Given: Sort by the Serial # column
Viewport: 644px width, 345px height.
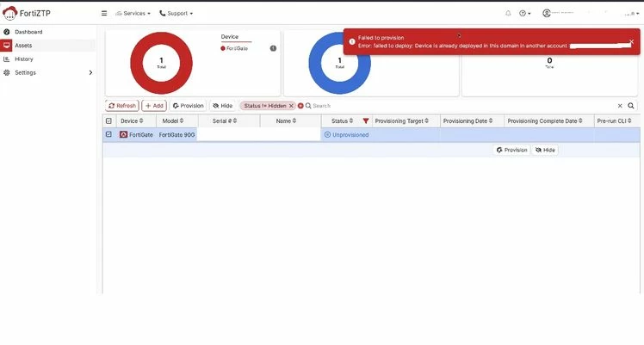Looking at the screenshot, I should tap(225, 120).
